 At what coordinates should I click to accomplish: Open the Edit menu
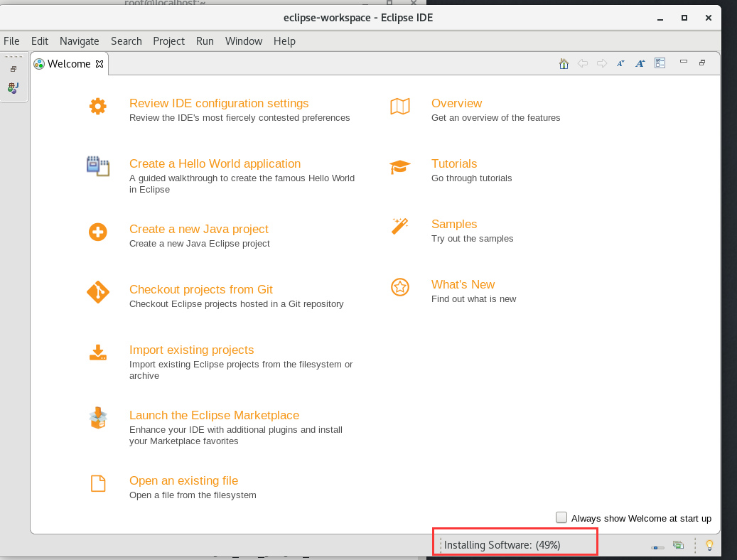click(x=40, y=41)
